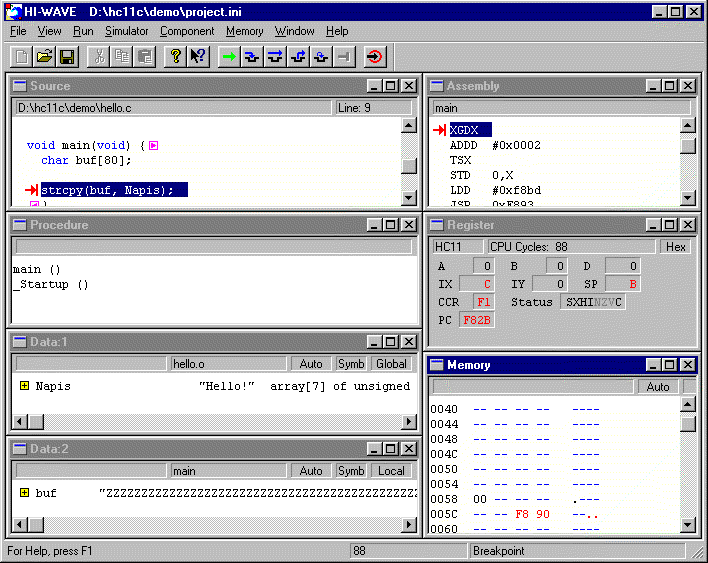This screenshot has height=563, width=708.
Task: Select the strcpy(buf, Napis) source line
Action: point(114,190)
